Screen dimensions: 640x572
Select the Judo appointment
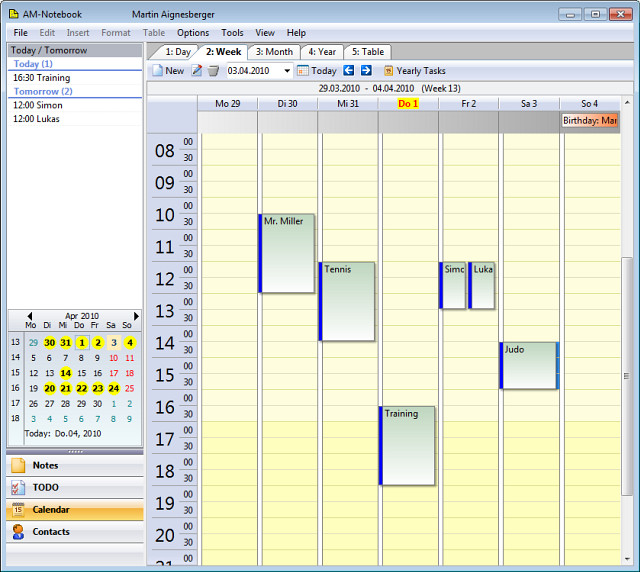click(x=529, y=365)
